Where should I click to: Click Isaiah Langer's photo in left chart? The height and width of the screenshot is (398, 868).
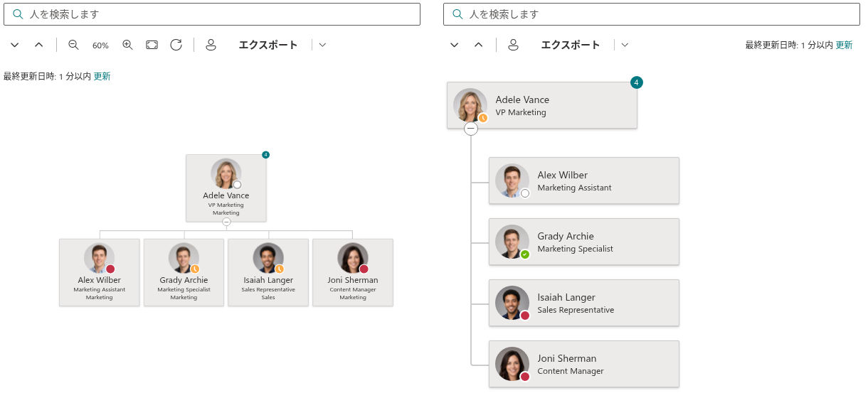point(268,259)
